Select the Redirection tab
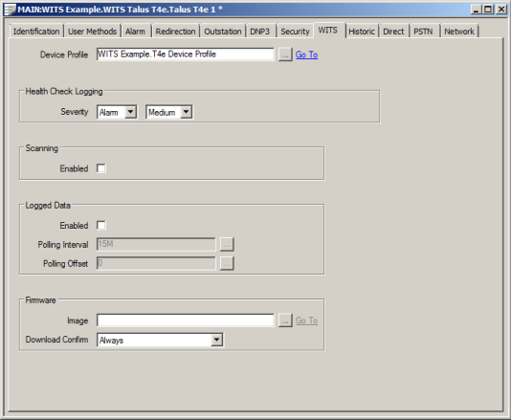 pos(175,32)
